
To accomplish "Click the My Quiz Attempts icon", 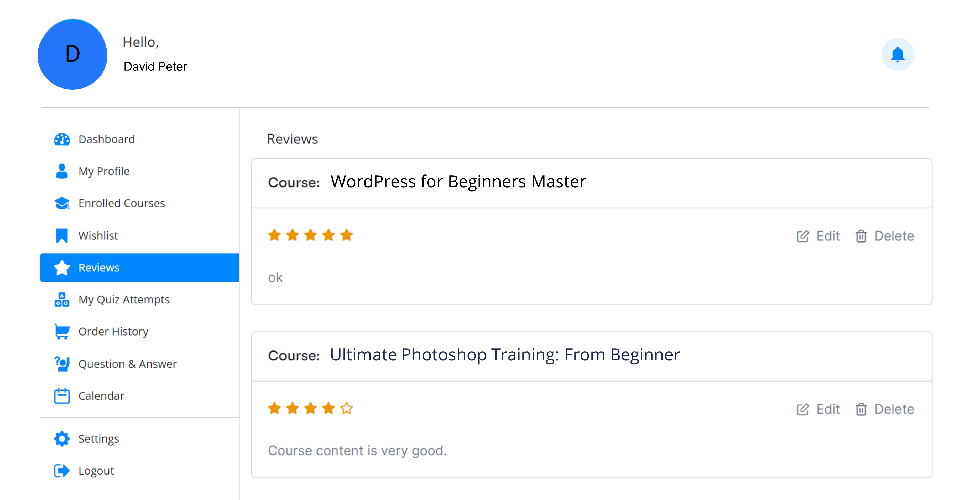I will click(62, 300).
